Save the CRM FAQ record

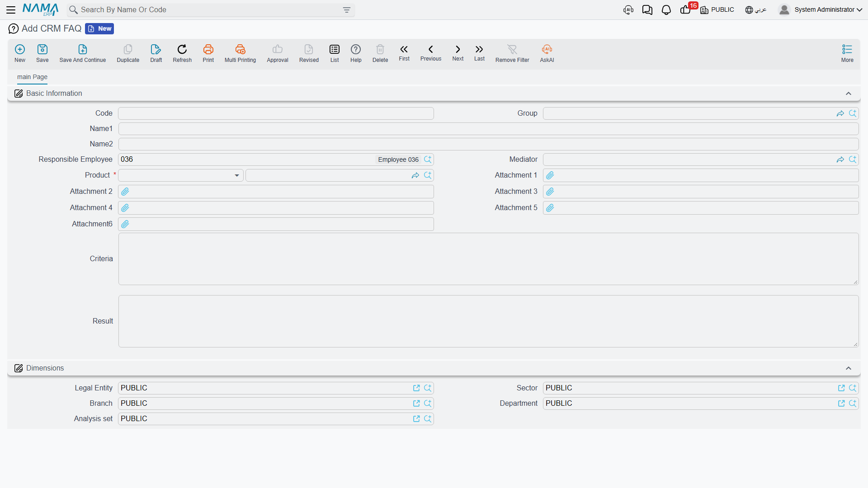pos(42,53)
